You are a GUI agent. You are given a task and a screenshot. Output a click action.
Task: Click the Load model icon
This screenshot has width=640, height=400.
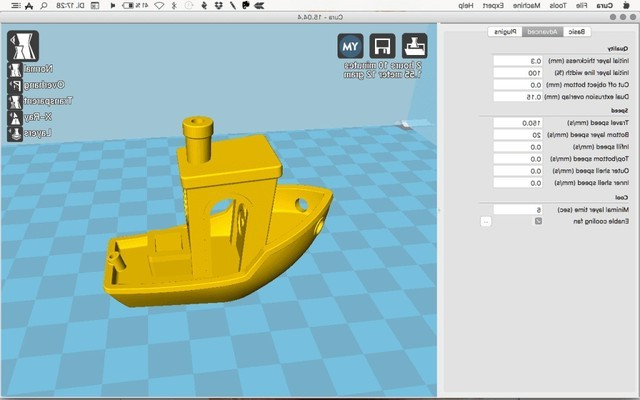click(x=415, y=47)
